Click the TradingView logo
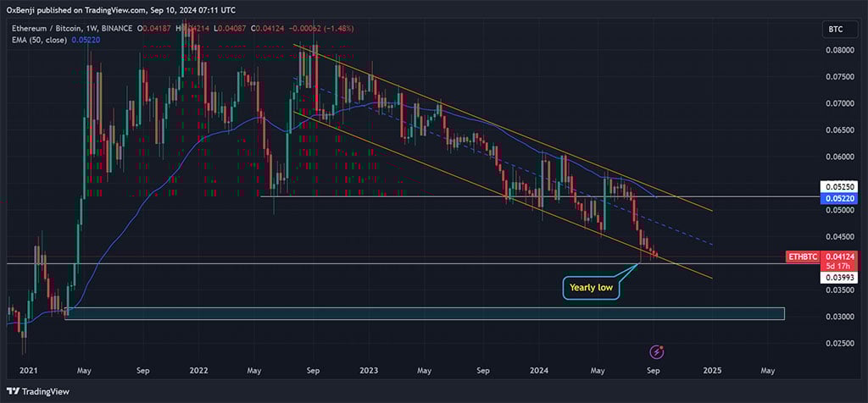 [38, 391]
